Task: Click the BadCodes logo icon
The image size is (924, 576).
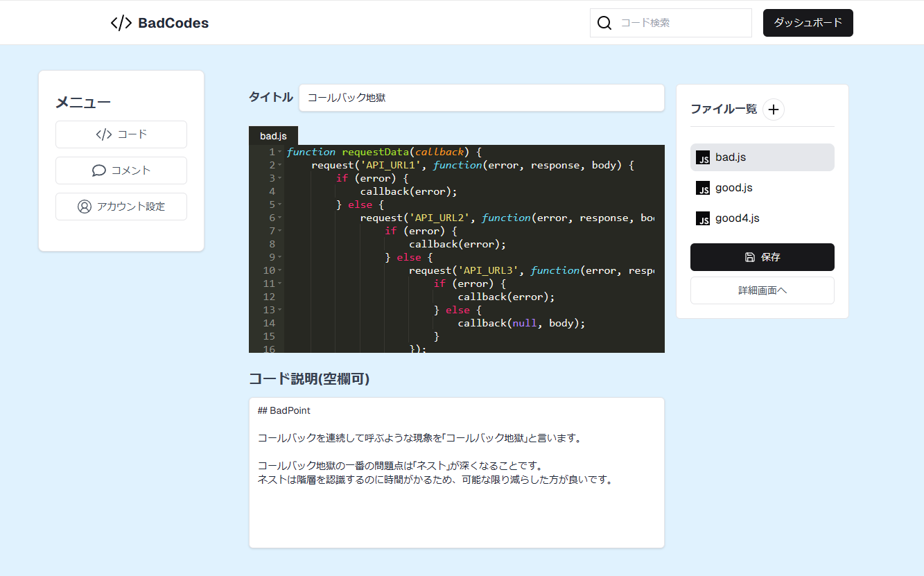Action: tap(121, 23)
